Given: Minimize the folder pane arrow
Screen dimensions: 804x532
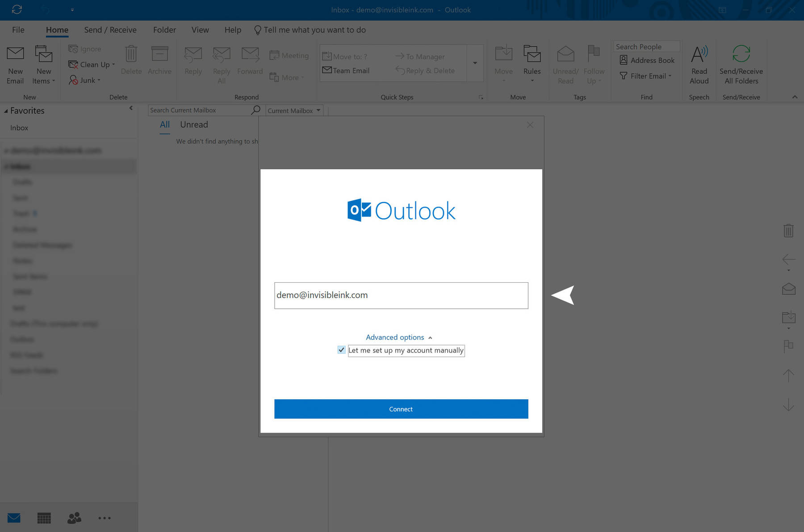Looking at the screenshot, I should pos(131,108).
